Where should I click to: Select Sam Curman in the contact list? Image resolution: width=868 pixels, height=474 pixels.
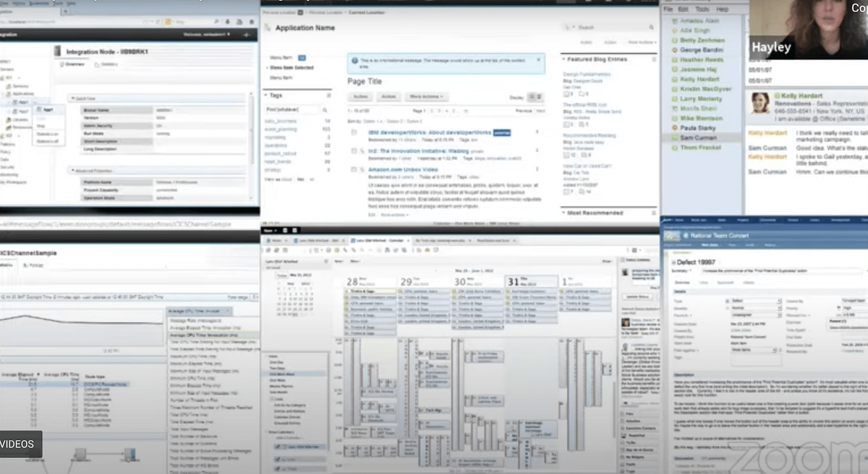click(x=701, y=138)
